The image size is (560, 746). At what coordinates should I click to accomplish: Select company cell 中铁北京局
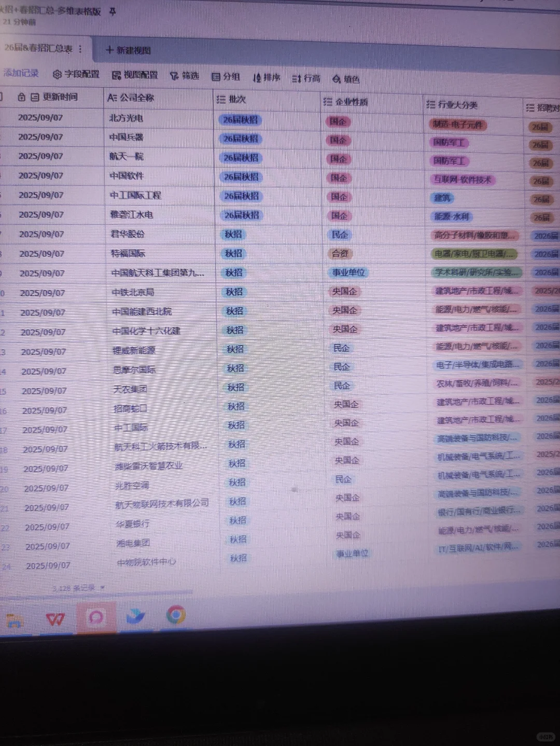tap(133, 292)
